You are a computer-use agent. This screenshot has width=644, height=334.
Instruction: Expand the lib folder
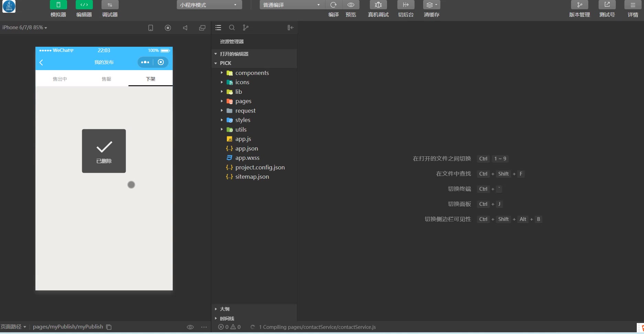(254, 92)
